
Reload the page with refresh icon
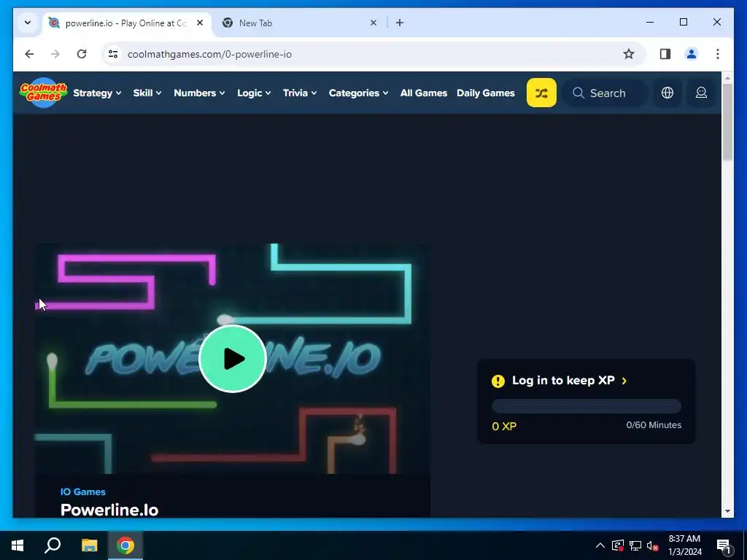pyautogui.click(x=82, y=54)
